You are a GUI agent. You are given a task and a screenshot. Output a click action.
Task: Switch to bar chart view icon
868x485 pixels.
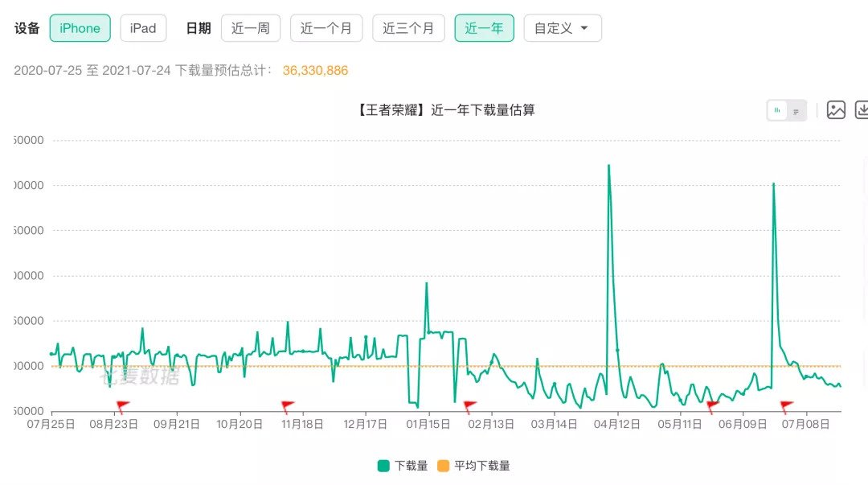776,110
